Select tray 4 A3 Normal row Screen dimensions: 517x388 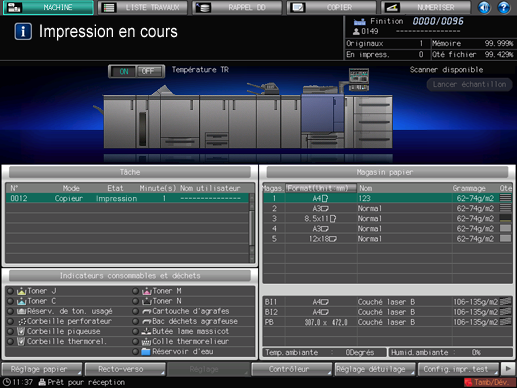(388, 229)
